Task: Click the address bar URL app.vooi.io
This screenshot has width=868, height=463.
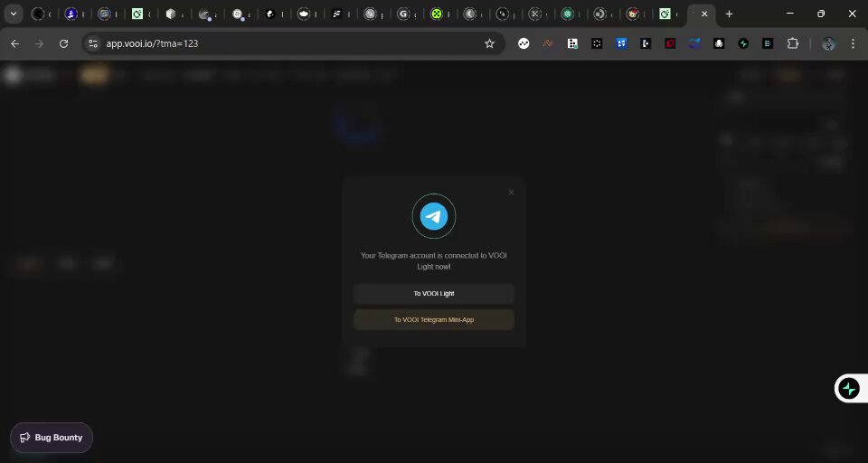Action: (152, 43)
